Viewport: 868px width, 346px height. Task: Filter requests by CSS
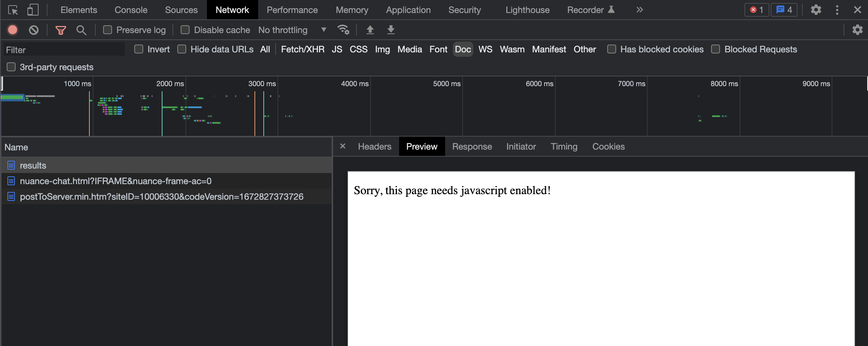[x=358, y=49]
